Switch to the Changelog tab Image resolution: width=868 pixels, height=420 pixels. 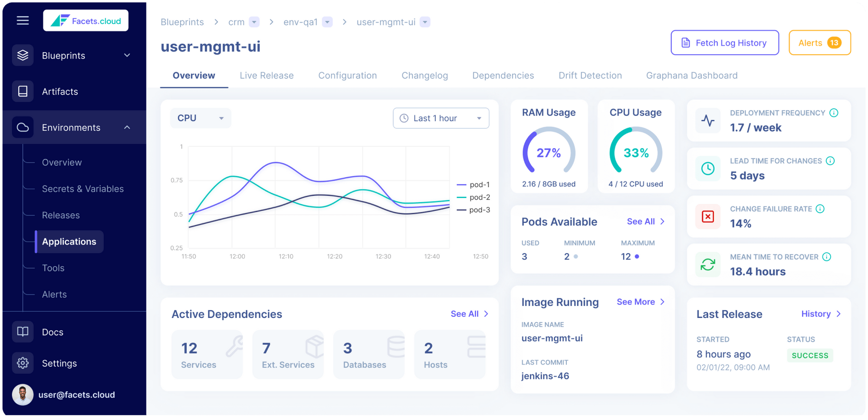point(424,75)
